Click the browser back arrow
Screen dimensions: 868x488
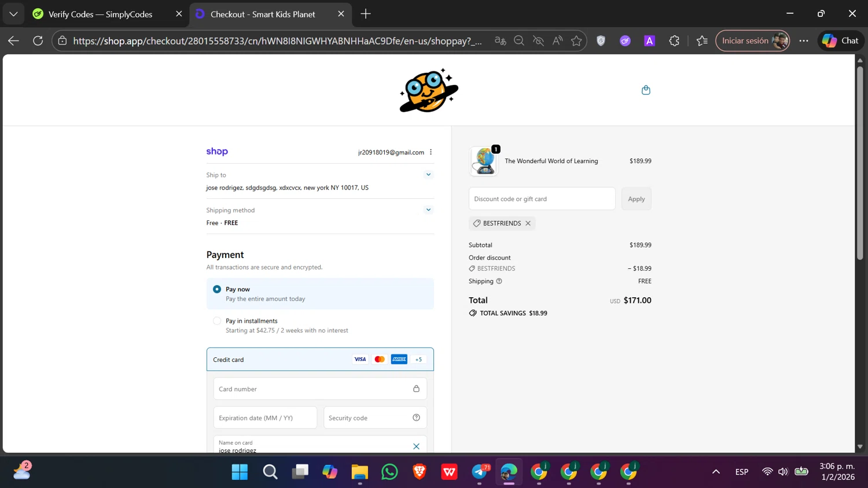(13, 40)
